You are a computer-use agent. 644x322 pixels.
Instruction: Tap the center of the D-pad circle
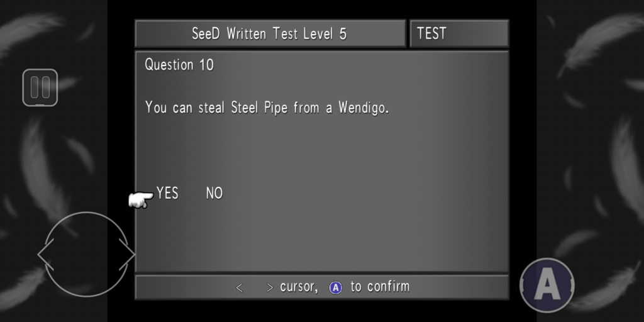86,254
